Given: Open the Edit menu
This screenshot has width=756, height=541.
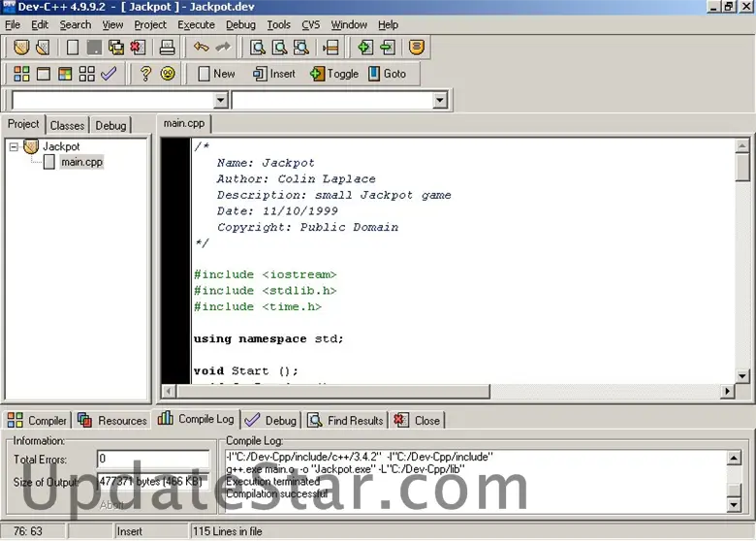Looking at the screenshot, I should [40, 24].
